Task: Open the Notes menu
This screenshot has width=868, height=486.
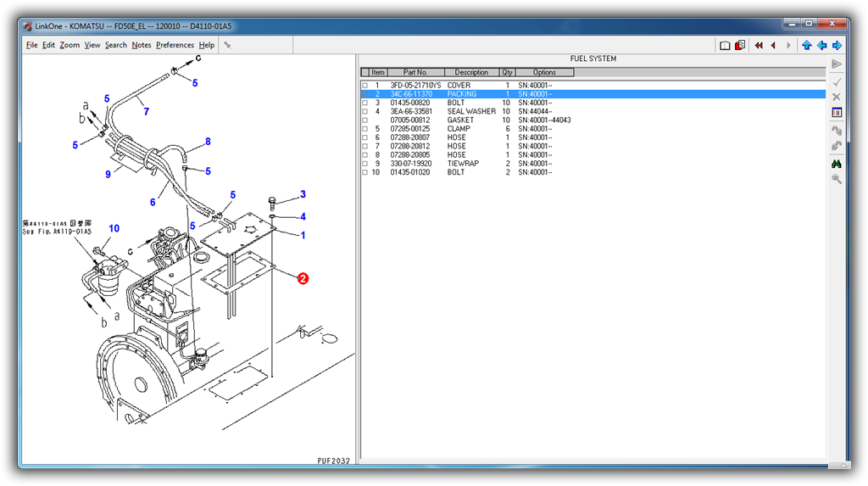Action: tap(142, 45)
